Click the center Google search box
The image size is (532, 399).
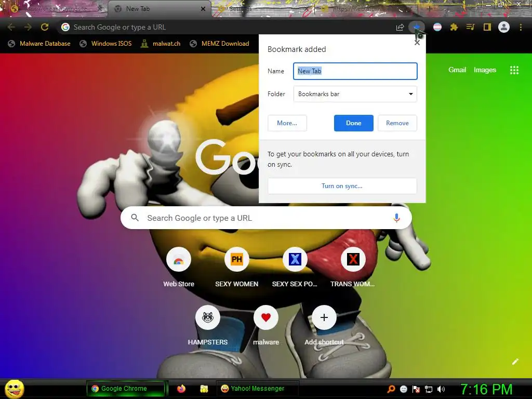[x=266, y=218]
